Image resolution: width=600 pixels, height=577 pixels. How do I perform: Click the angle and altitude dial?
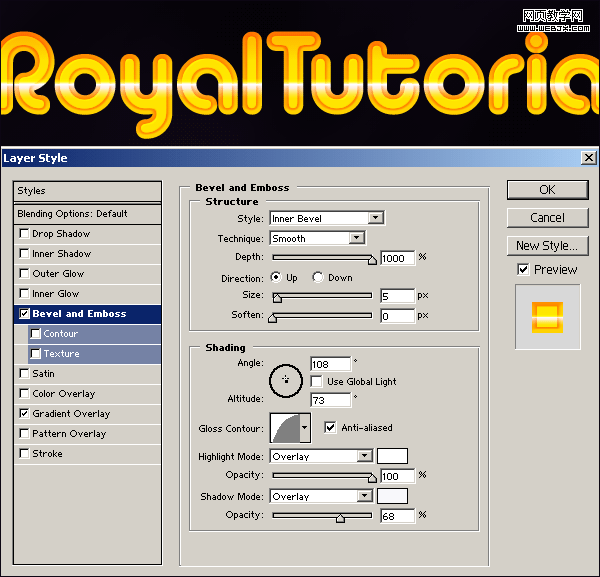click(x=286, y=381)
